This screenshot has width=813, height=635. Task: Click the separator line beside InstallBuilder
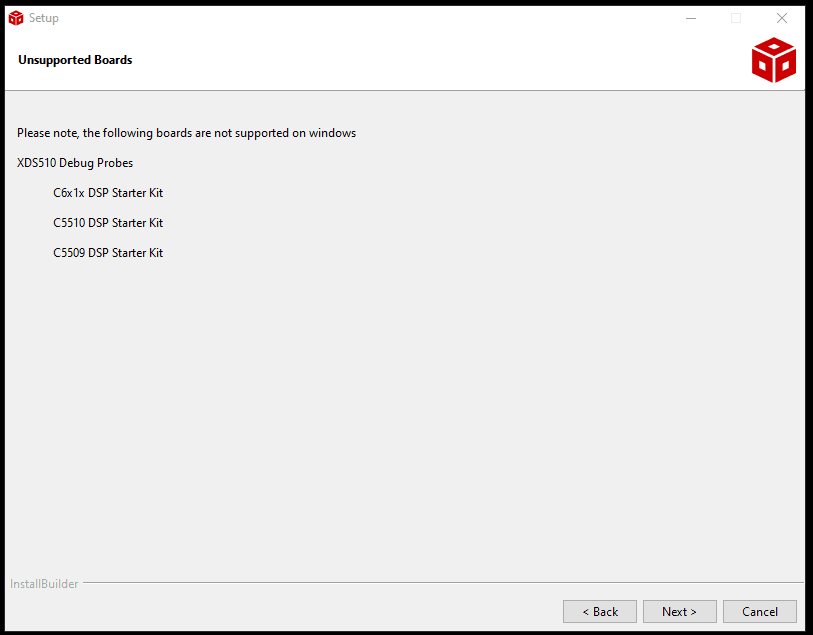pos(440,583)
